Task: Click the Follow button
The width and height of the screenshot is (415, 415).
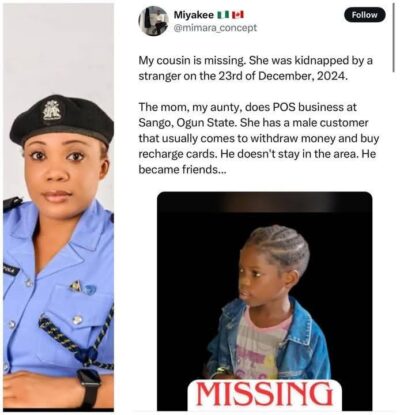Action: [x=364, y=15]
